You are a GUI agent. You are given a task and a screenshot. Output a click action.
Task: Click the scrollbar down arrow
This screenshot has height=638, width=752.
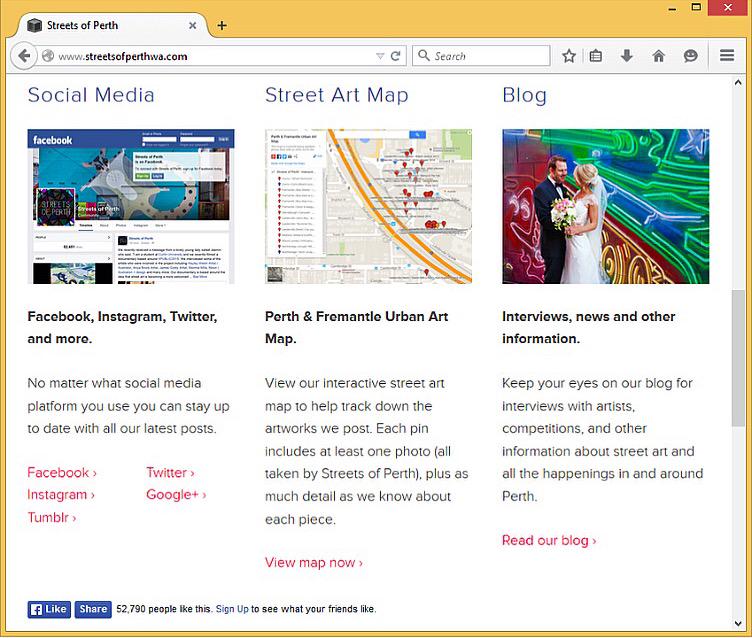point(738,624)
